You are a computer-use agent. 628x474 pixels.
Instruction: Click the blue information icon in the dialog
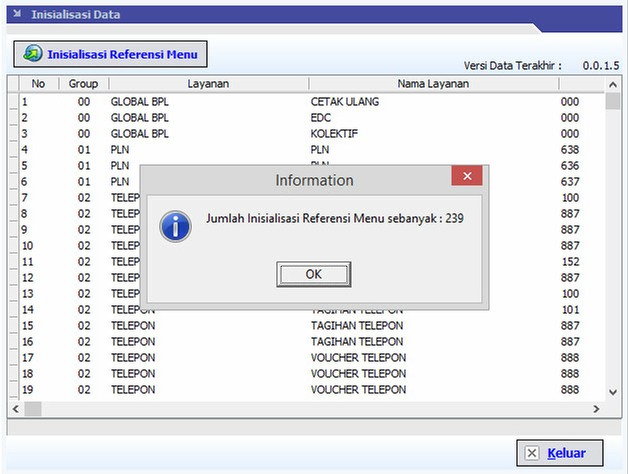coord(176,224)
